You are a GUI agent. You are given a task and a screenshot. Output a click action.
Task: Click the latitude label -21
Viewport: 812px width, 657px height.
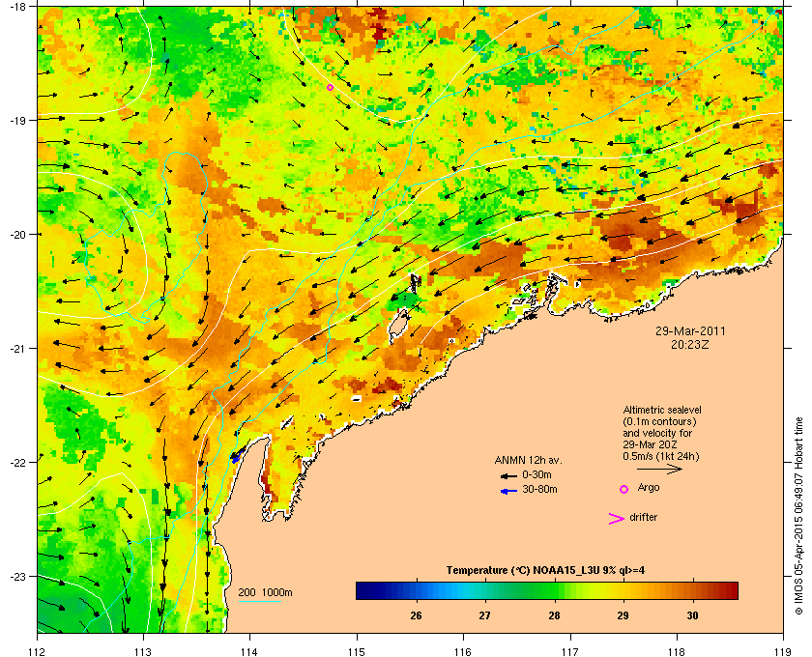pyautogui.click(x=17, y=349)
